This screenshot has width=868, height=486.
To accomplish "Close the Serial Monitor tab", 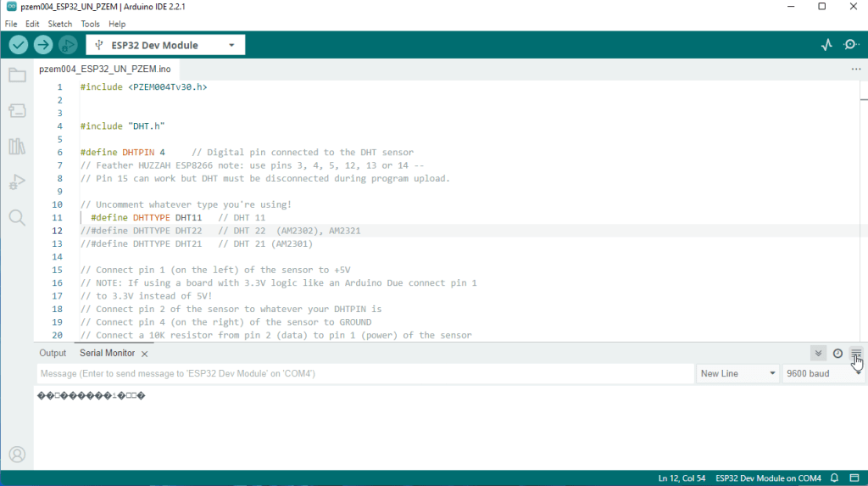I will (145, 354).
